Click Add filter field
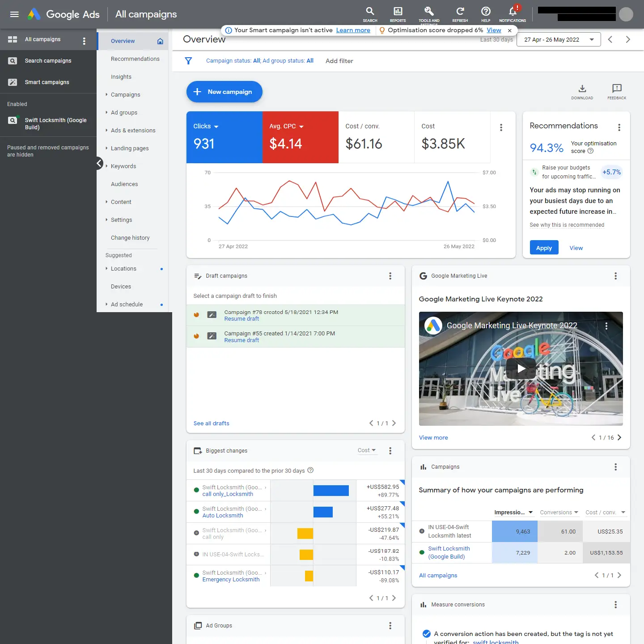The width and height of the screenshot is (644, 644). tap(339, 61)
